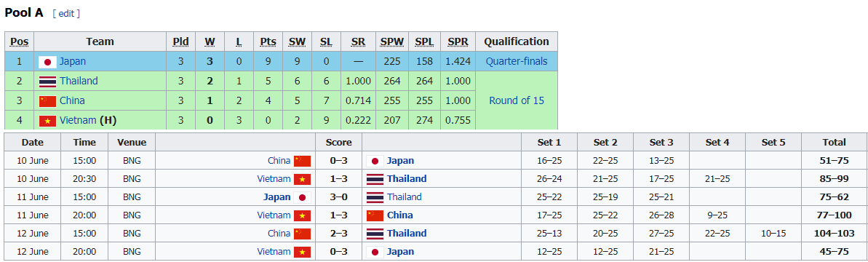This screenshot has height=262, width=868.
Task: Open China link in 11 June 20:00 match
Action: coord(399,215)
